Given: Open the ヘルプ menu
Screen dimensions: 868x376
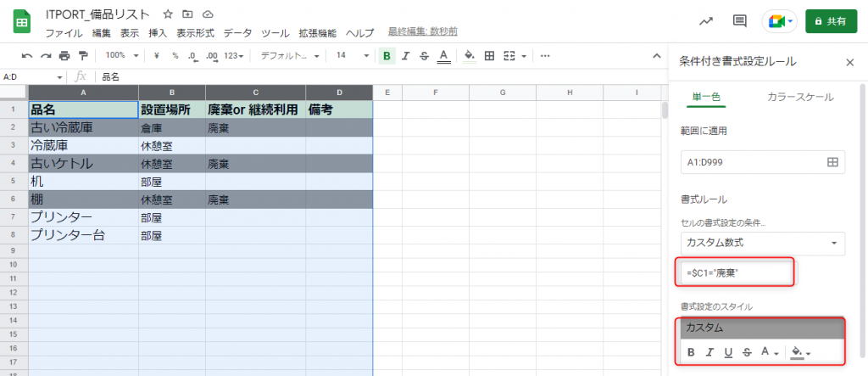Looking at the screenshot, I should click(359, 33).
